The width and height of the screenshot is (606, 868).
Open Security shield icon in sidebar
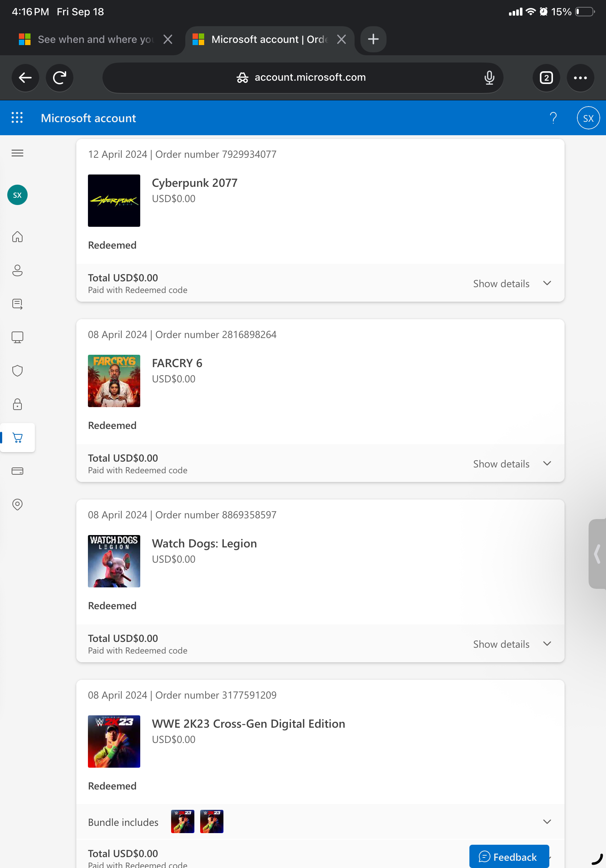(x=17, y=371)
